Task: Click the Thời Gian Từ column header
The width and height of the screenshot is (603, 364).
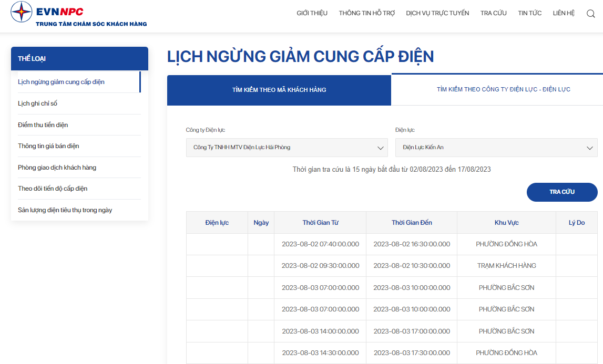Action: pos(320,223)
